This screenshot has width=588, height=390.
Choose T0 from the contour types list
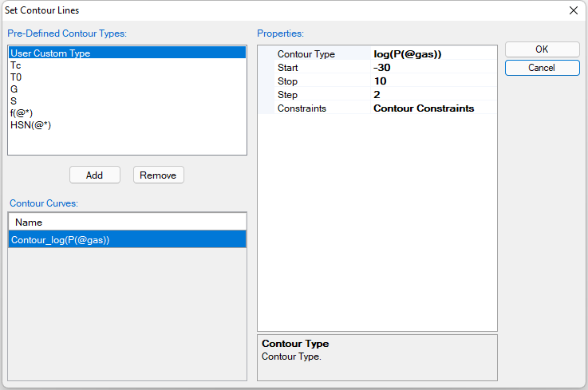click(x=16, y=77)
